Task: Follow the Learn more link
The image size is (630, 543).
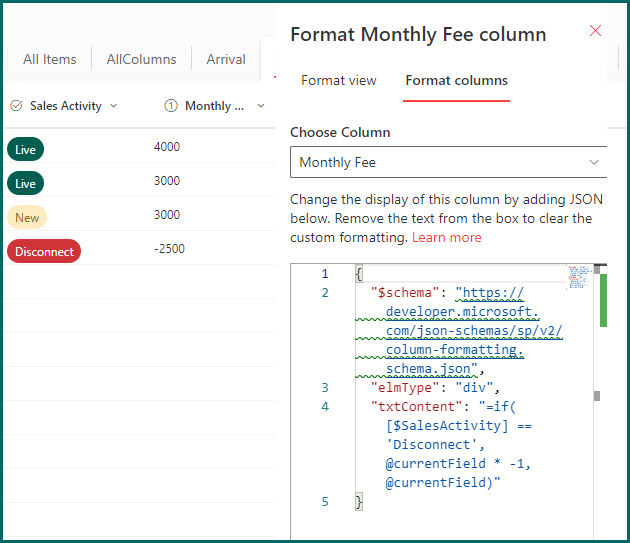Action: [446, 237]
